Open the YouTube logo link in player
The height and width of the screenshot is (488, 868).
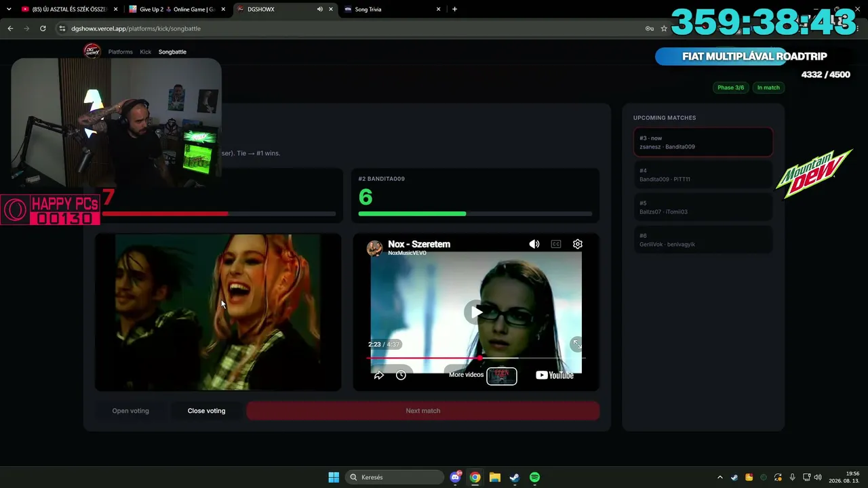click(x=555, y=375)
